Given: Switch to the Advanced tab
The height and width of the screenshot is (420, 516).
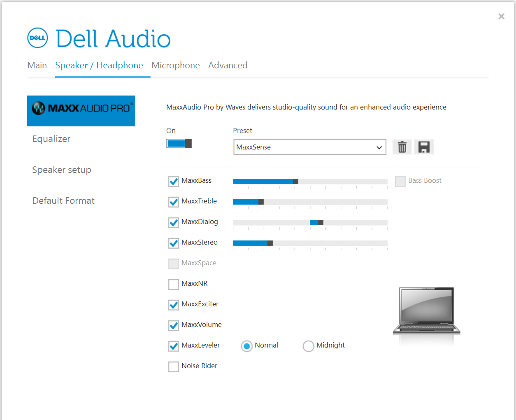Looking at the screenshot, I should pos(228,65).
